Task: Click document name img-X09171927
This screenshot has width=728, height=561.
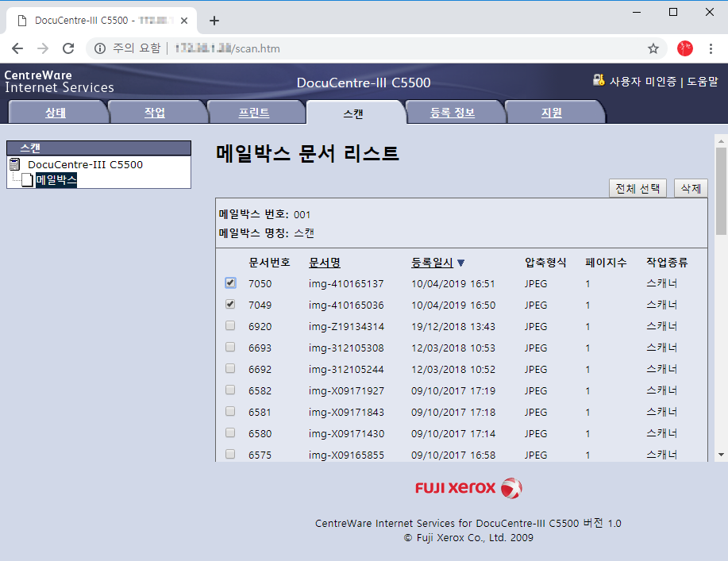Action: pyautogui.click(x=346, y=390)
